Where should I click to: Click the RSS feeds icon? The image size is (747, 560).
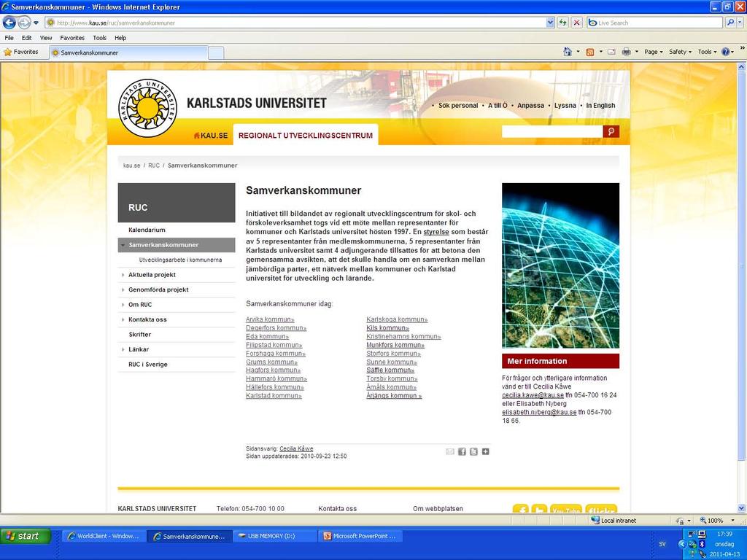coord(589,52)
